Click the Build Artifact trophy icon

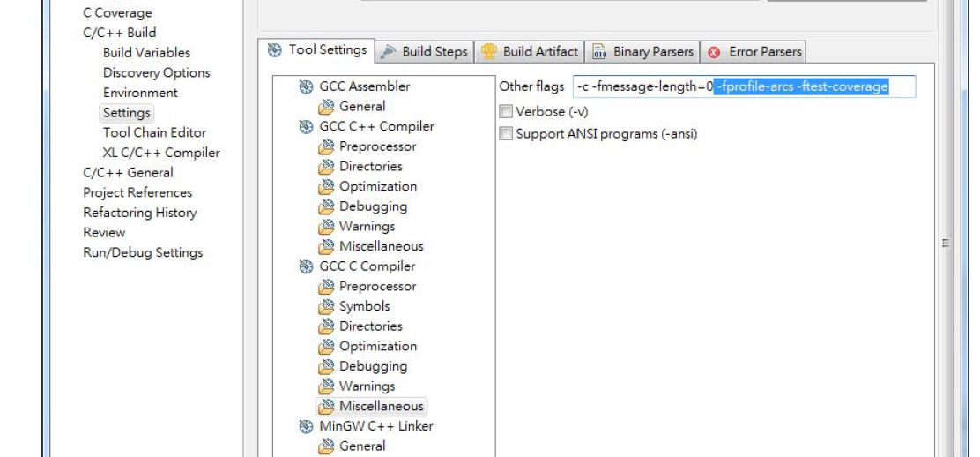tap(489, 51)
